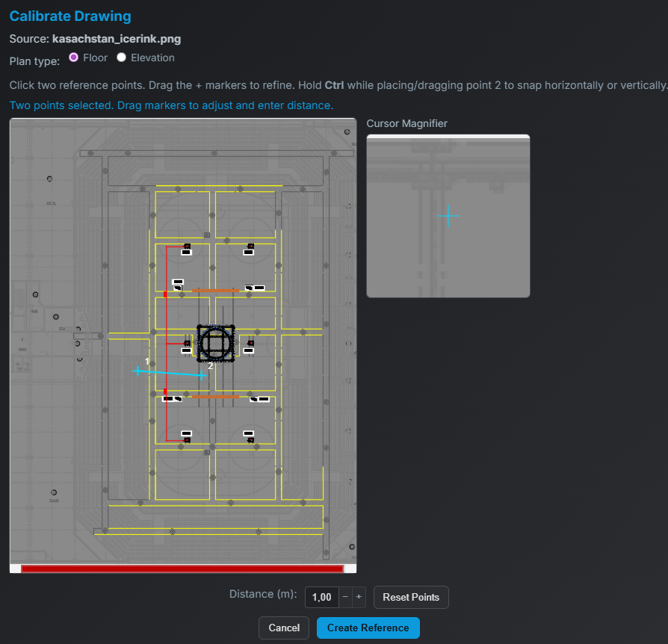Click the blue reference line between markers
Viewport: 668px width, 644px height.
coord(168,372)
